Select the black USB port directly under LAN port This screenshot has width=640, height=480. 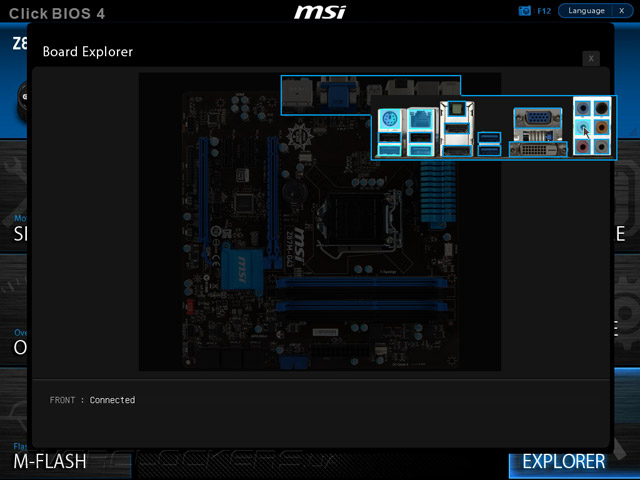(420, 138)
